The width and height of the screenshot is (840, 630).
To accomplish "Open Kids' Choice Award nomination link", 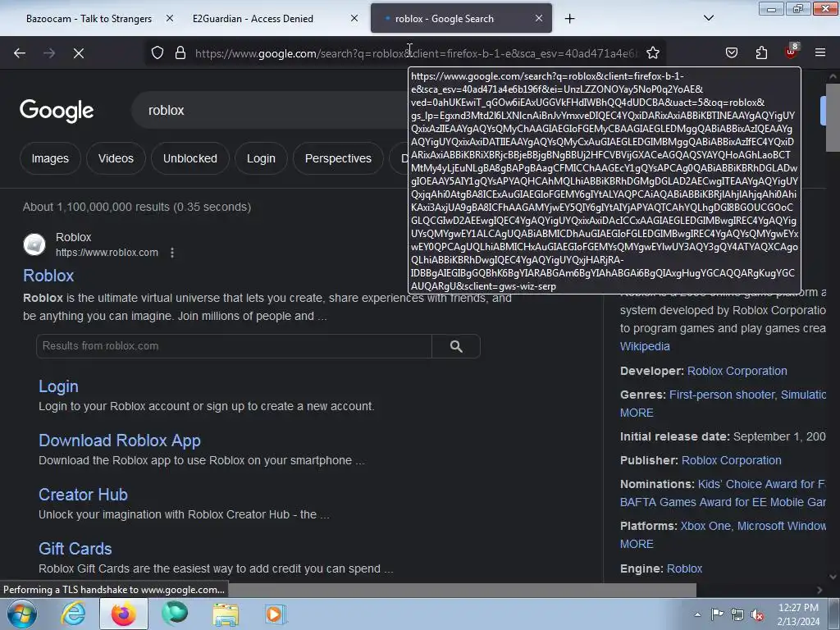I will coord(761,484).
